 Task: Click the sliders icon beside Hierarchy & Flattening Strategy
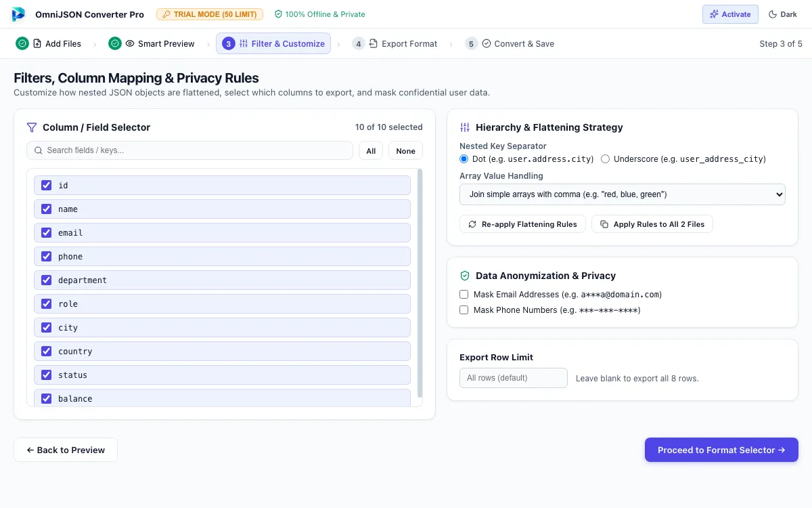(465, 127)
